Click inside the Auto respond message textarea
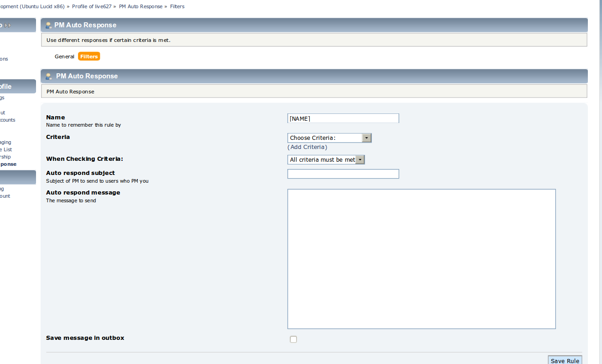This screenshot has width=602, height=364. 421,259
